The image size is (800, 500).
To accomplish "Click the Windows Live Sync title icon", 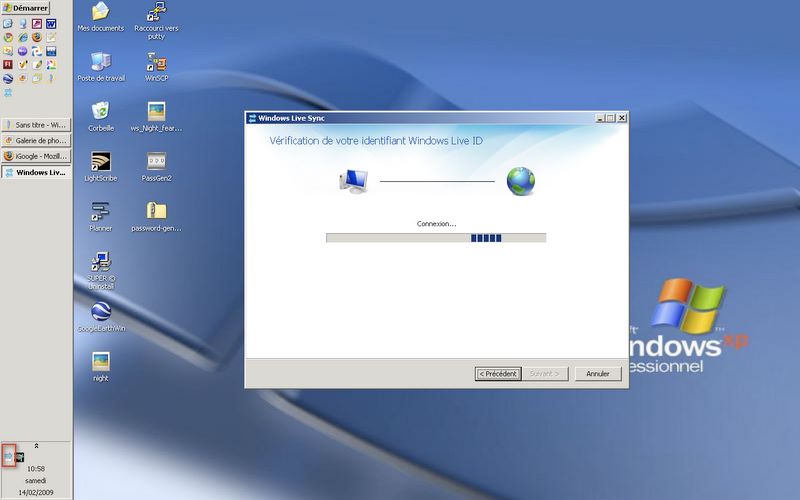I will coord(252,118).
